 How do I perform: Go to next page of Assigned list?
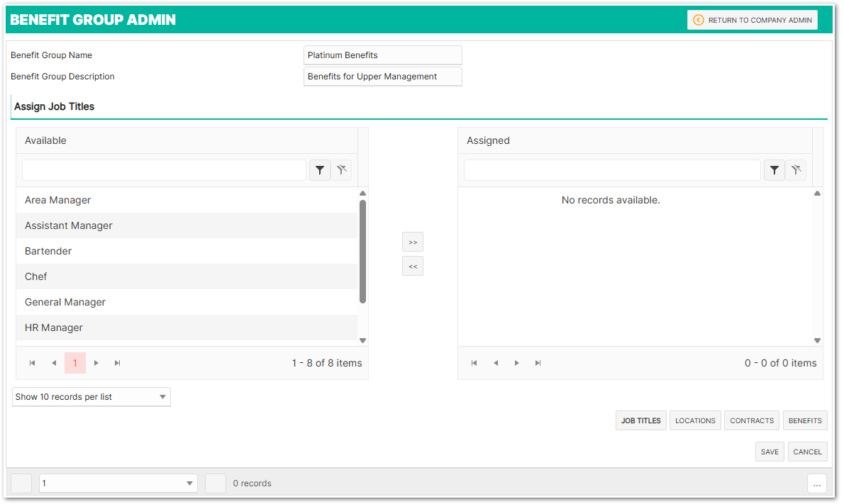point(517,363)
